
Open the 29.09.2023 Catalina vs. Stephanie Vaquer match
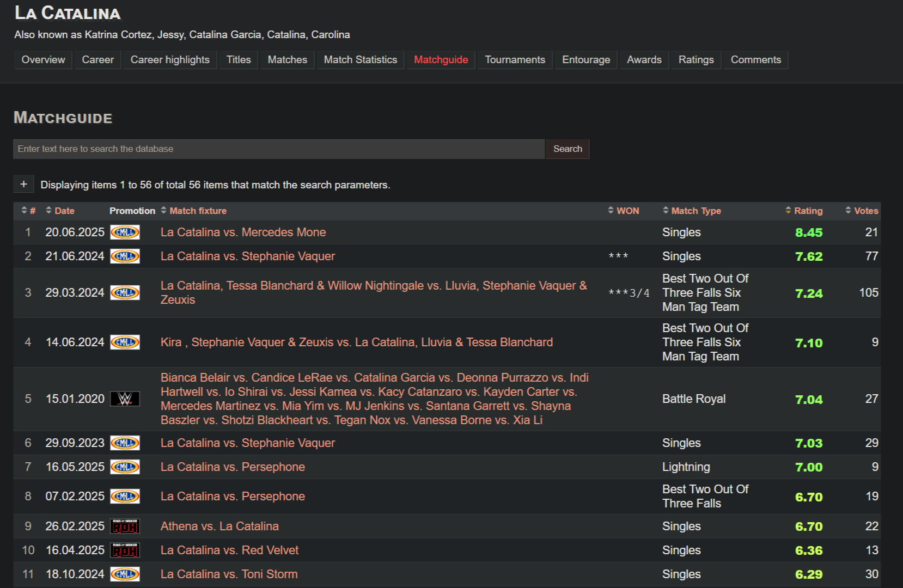248,443
